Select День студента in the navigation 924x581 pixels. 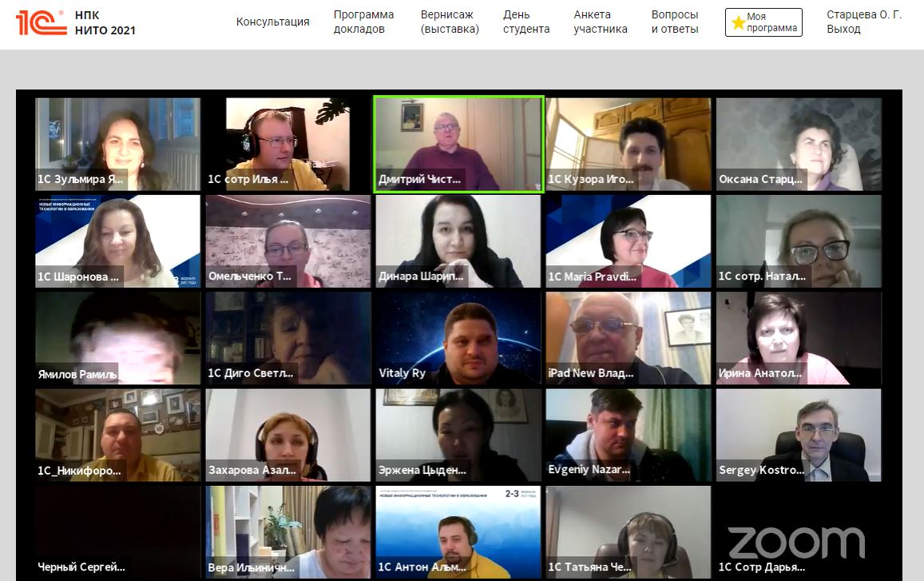point(525,22)
